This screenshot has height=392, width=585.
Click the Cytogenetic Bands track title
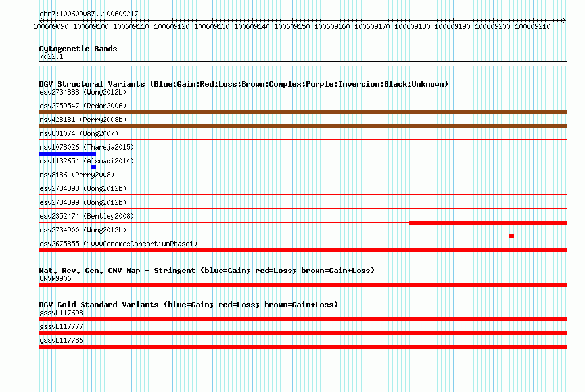coord(78,49)
